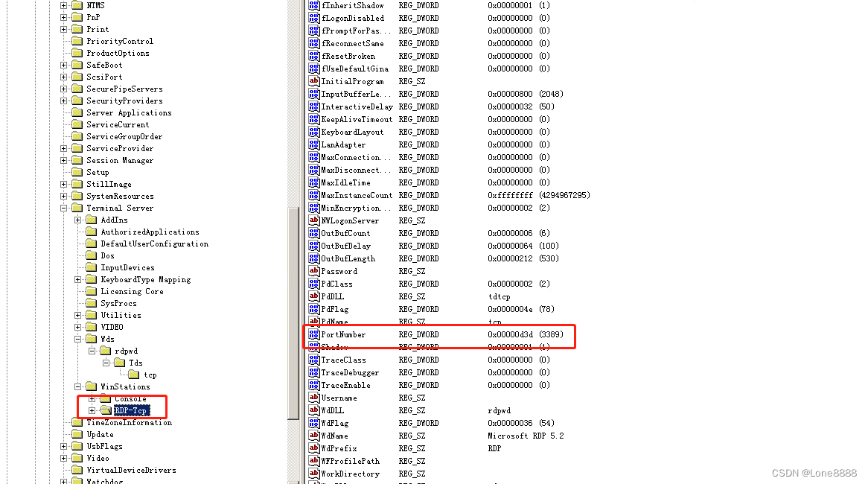The image size is (868, 484).
Task: Click the KeepAliveTimeout DWORD icon
Action: pos(314,120)
